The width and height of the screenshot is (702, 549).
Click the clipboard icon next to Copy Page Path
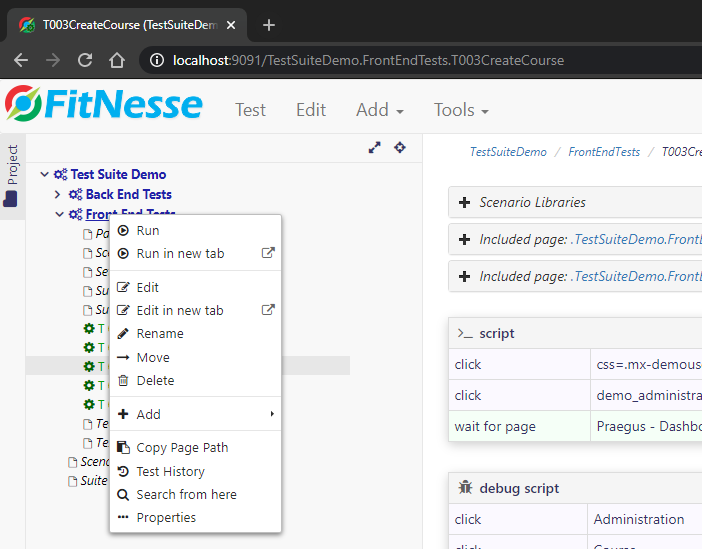(x=123, y=447)
